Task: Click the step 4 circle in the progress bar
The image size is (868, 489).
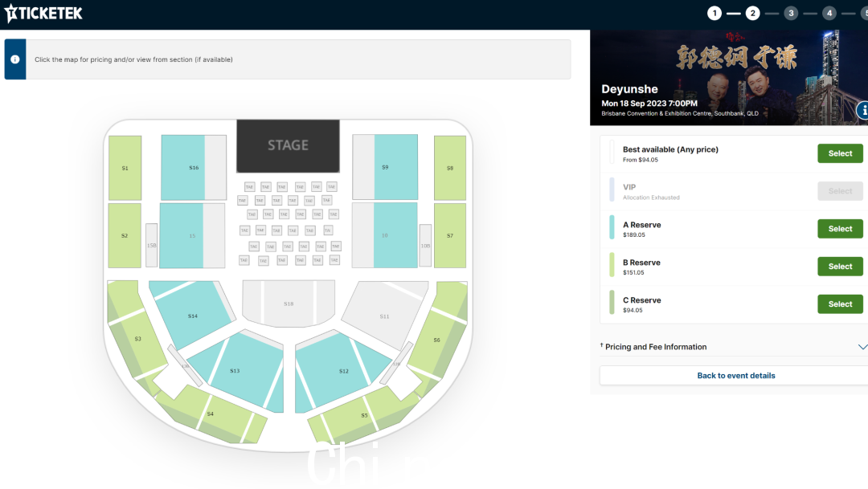Action: pyautogui.click(x=829, y=14)
